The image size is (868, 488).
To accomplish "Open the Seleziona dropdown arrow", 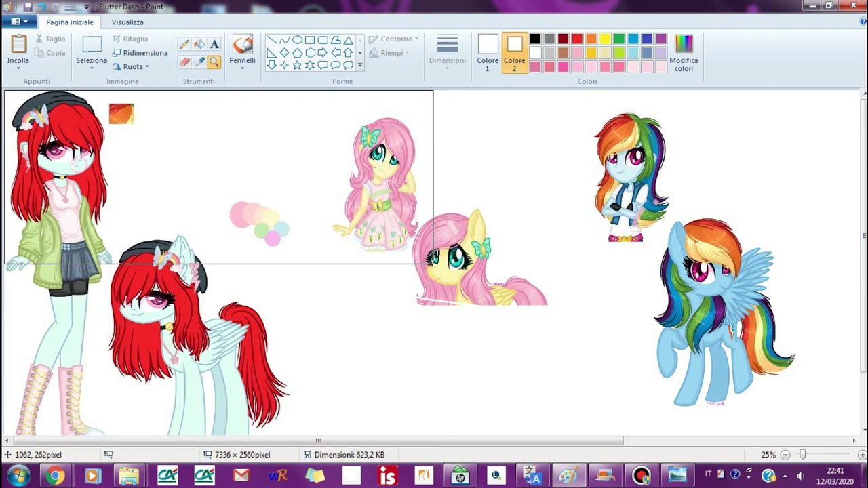I will [92, 68].
